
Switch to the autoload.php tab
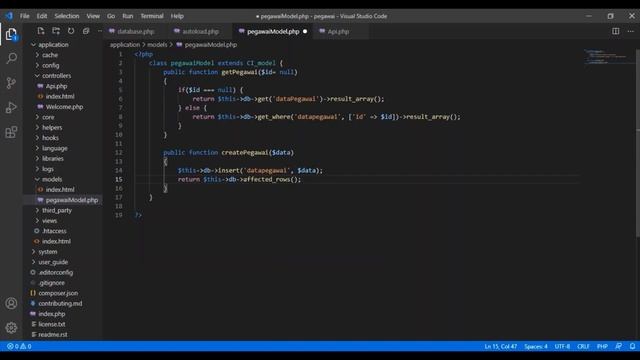pos(200,31)
